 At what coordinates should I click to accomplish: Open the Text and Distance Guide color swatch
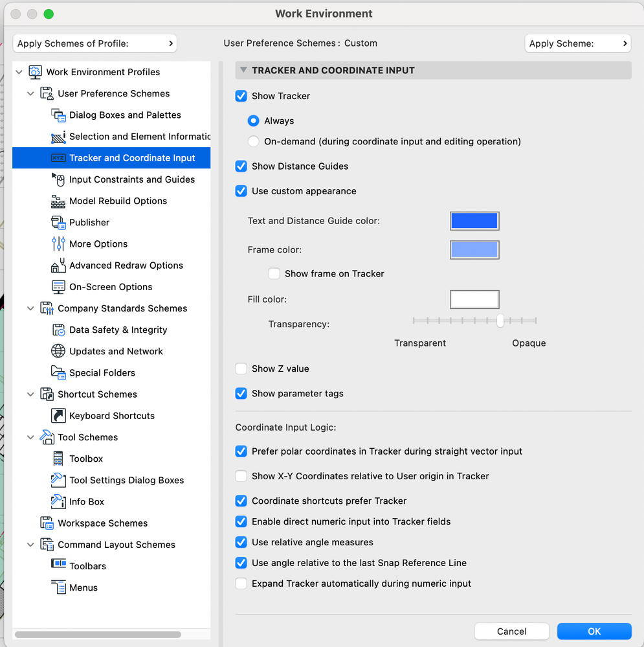tap(474, 221)
